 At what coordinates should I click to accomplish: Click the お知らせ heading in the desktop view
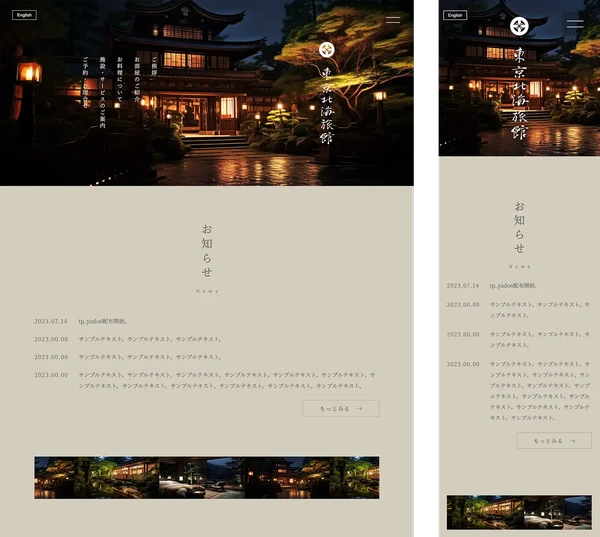tap(207, 251)
